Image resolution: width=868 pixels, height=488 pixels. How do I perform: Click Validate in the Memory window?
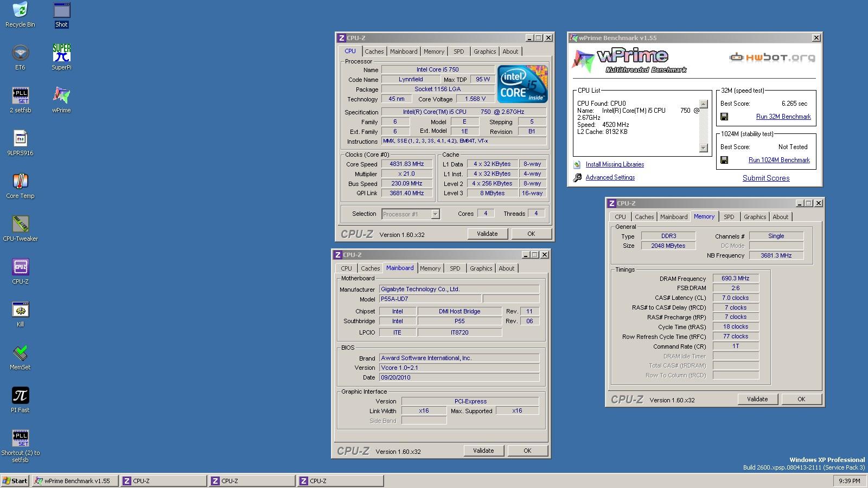757,399
